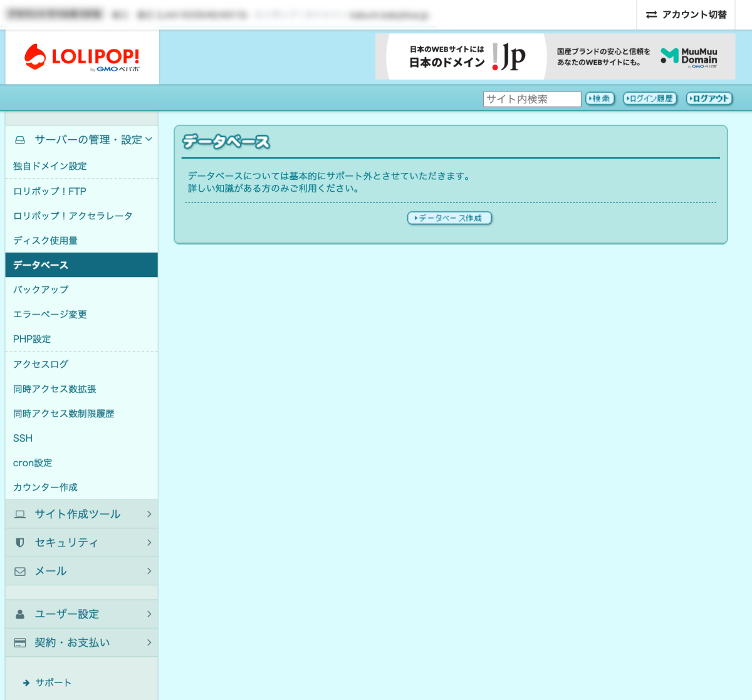
Task: Click the shield icon beside セキュリティ
Action: pos(20,543)
